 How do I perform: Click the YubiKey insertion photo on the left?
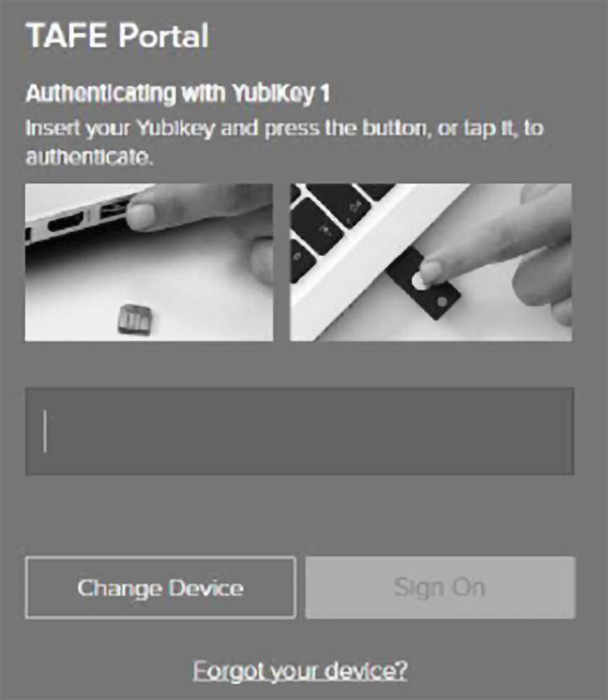click(x=149, y=263)
